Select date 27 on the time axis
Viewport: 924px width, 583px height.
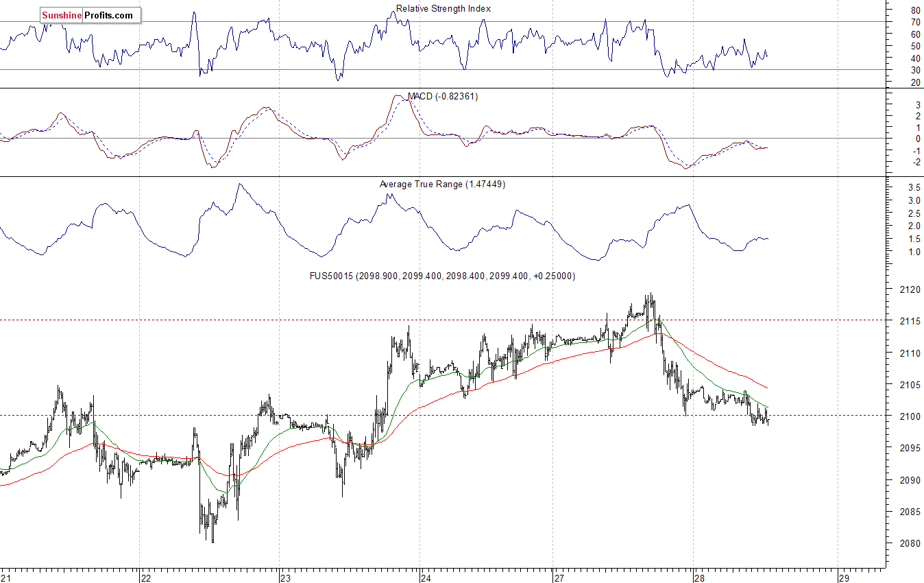coord(559,578)
